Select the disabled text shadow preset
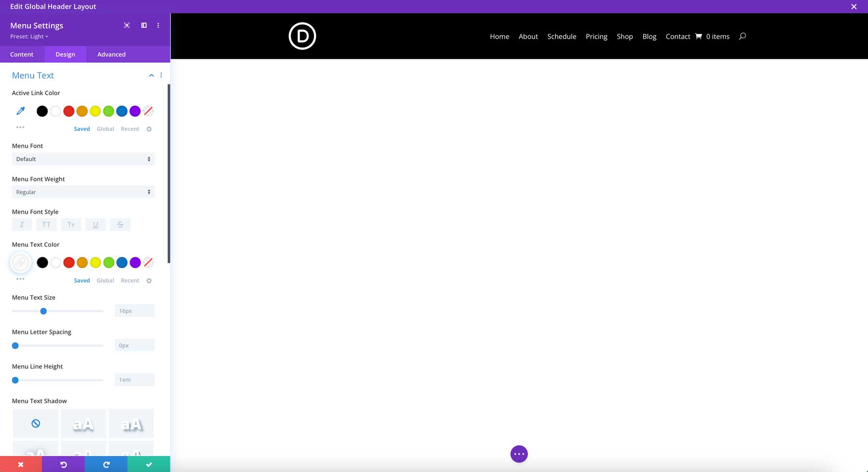 point(35,423)
